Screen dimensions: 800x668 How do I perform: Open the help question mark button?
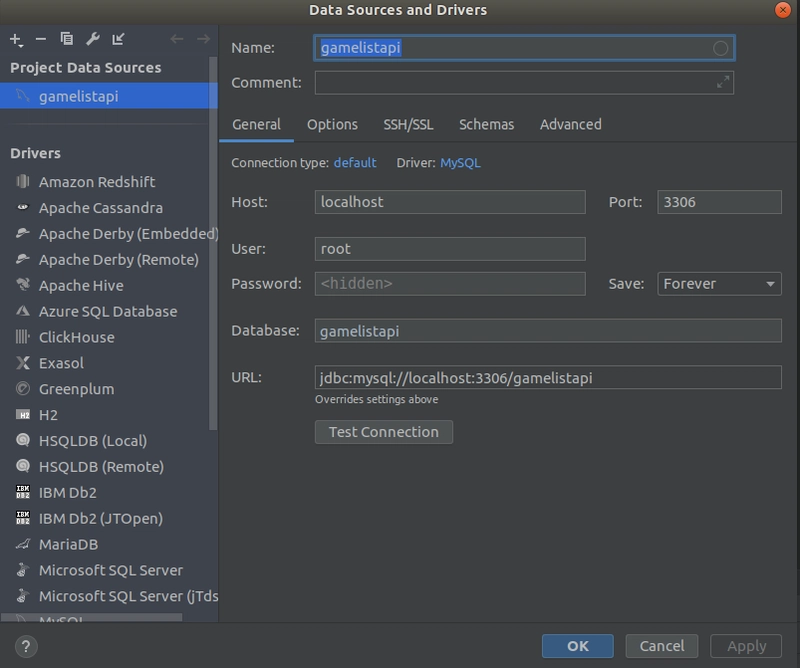pos(26,647)
